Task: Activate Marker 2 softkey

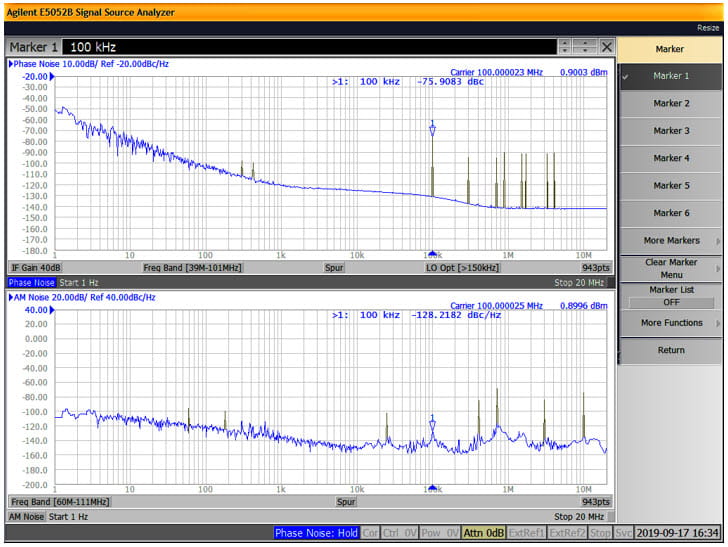Action: click(670, 104)
